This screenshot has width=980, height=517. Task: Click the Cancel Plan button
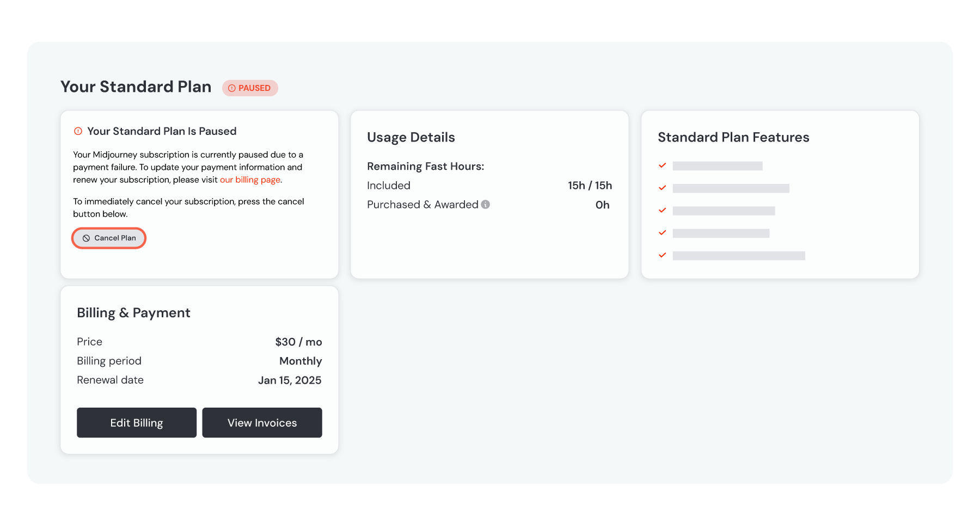tap(109, 238)
